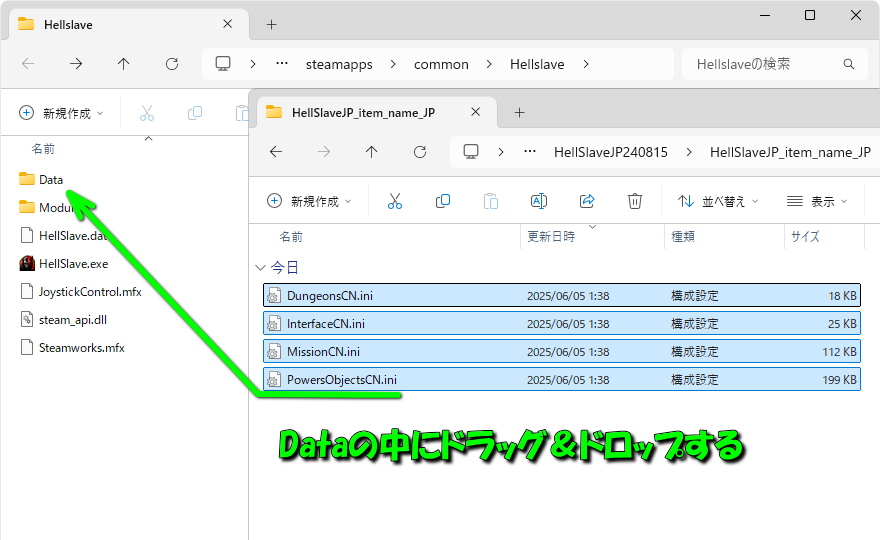
Task: Delete the selected files
Action: tap(635, 201)
